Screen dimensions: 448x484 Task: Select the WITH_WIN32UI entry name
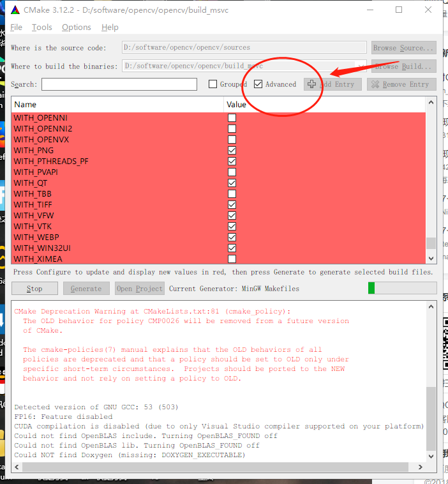(42, 248)
